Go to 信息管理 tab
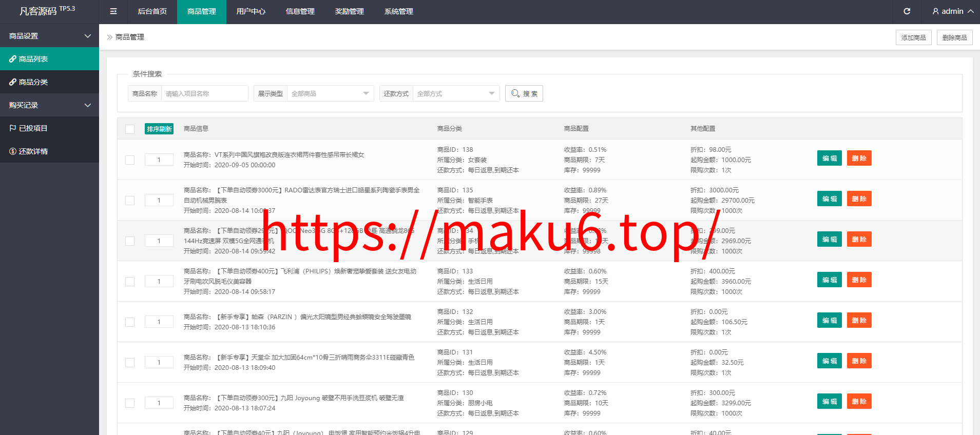The image size is (980, 435). coord(300,11)
